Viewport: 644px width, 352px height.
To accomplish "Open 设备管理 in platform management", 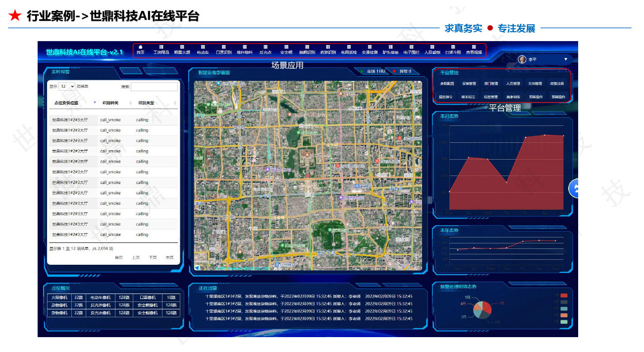I will tap(469, 84).
